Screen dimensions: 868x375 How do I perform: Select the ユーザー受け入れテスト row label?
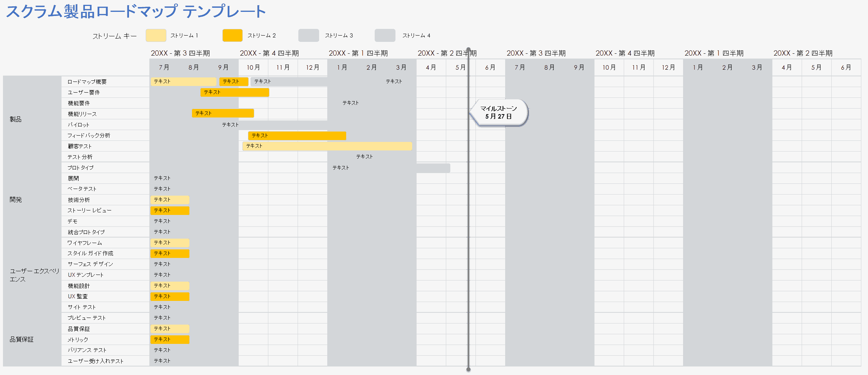pos(96,361)
